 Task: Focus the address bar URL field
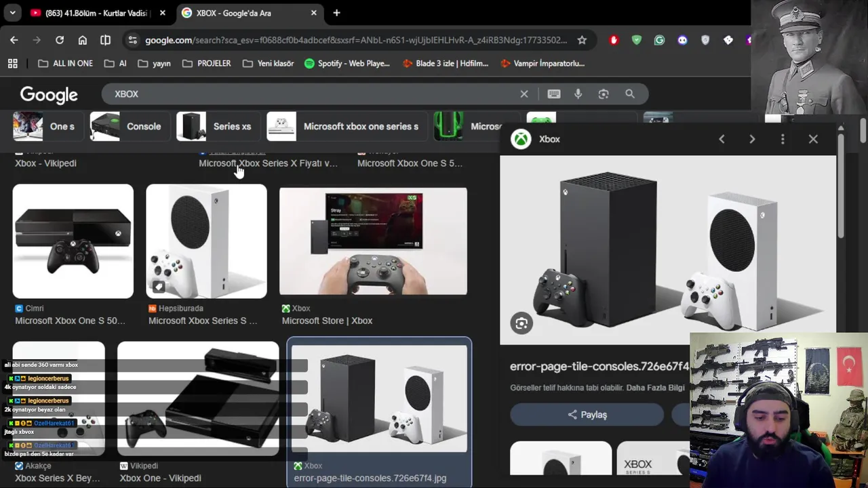pos(356,40)
